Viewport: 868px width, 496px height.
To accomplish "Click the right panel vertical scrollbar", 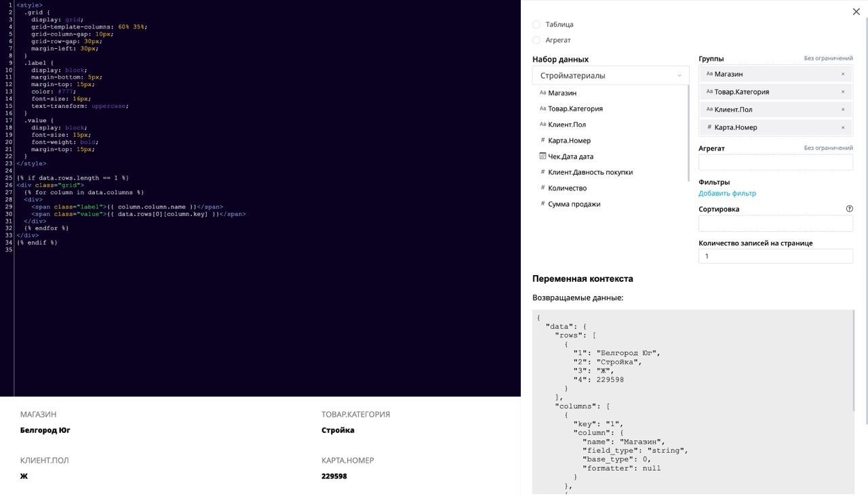I will [x=865, y=203].
